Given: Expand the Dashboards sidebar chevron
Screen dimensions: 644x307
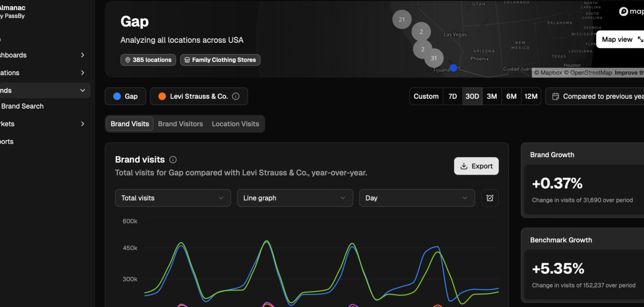Looking at the screenshot, I should coord(83,55).
